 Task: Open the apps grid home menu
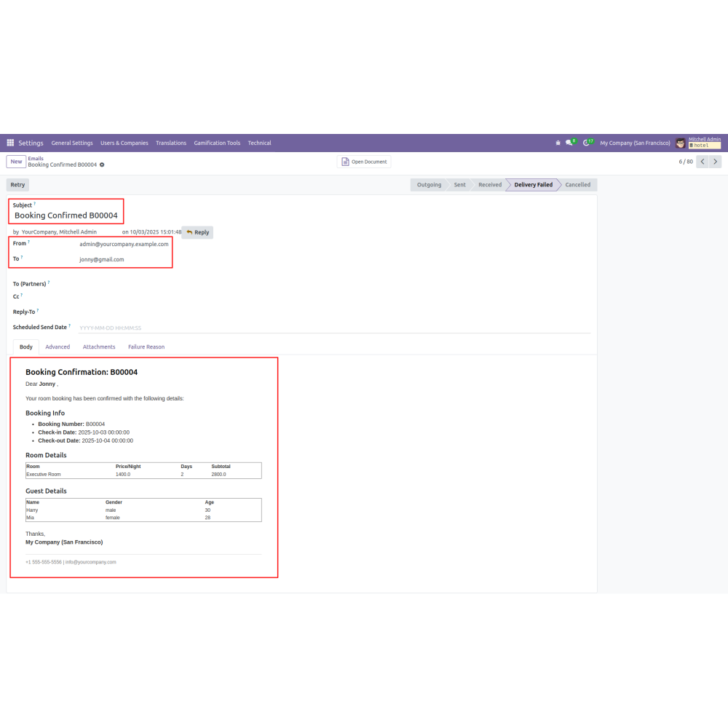pyautogui.click(x=10, y=143)
